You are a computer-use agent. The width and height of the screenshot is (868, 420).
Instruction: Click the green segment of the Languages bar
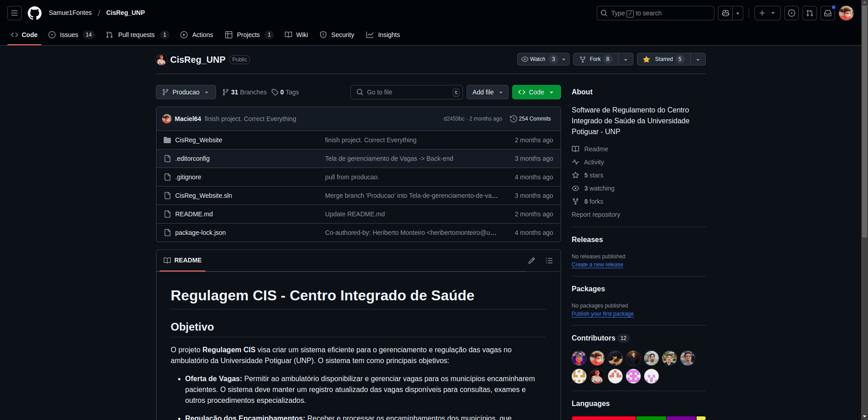(x=651, y=418)
